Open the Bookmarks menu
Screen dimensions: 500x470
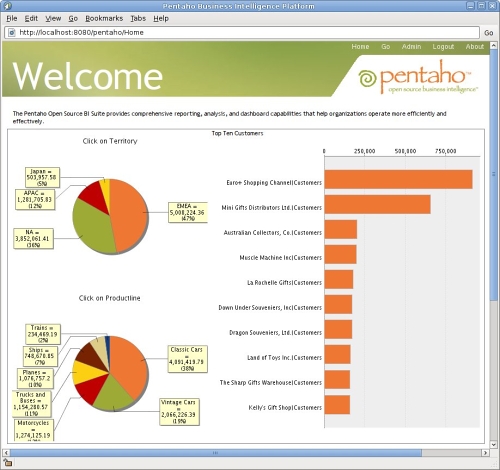click(x=104, y=19)
